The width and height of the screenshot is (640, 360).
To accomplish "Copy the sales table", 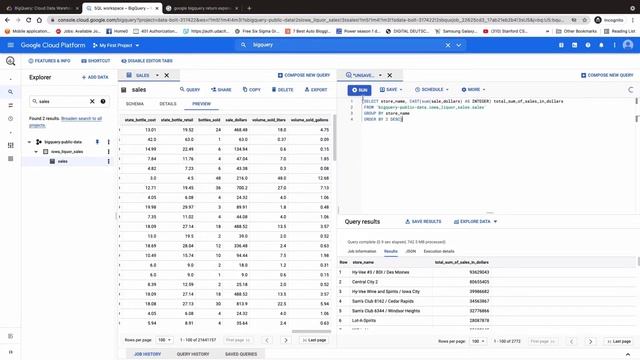I will tap(252, 89).
